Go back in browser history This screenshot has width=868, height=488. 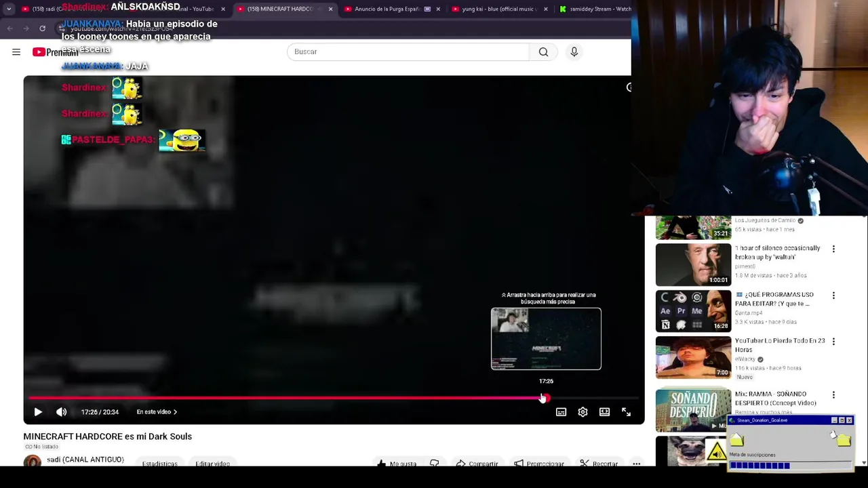[x=9, y=28]
